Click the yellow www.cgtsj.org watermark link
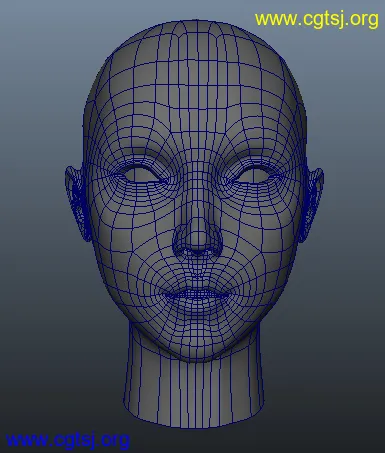 317,20
